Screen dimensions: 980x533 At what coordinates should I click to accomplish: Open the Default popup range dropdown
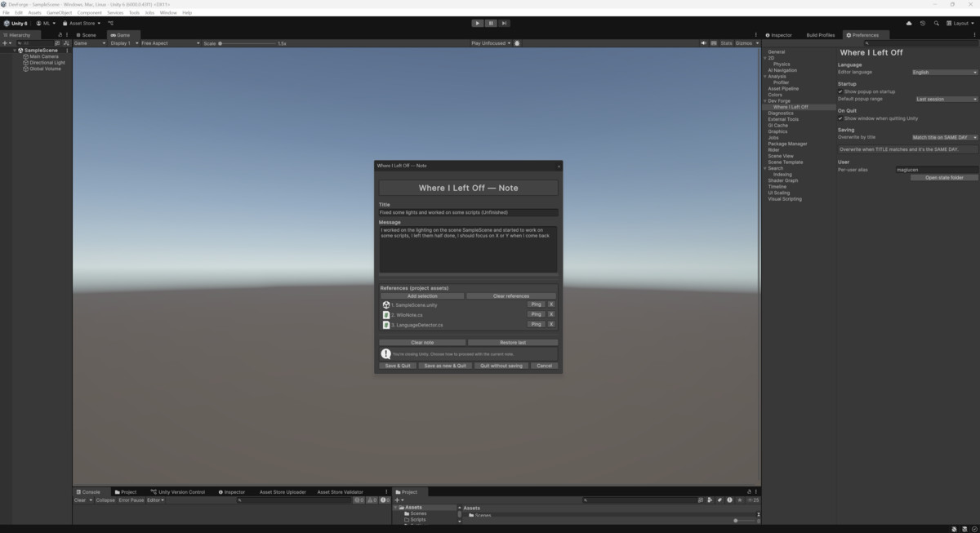[944, 99]
